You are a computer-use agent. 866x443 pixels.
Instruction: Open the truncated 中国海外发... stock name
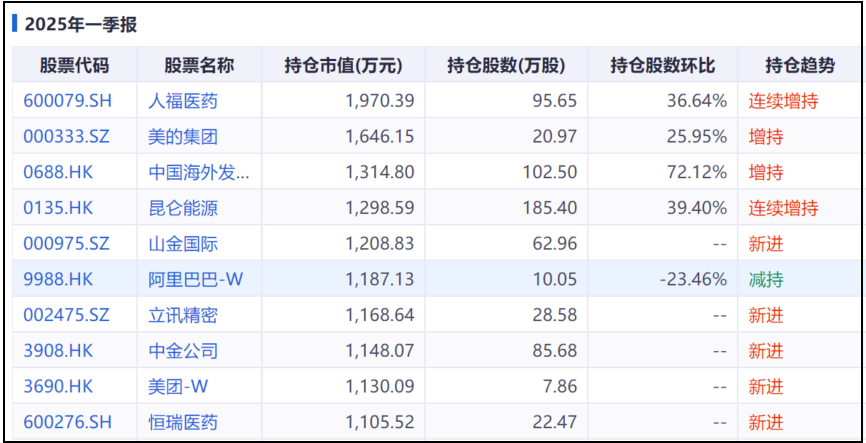(x=199, y=172)
